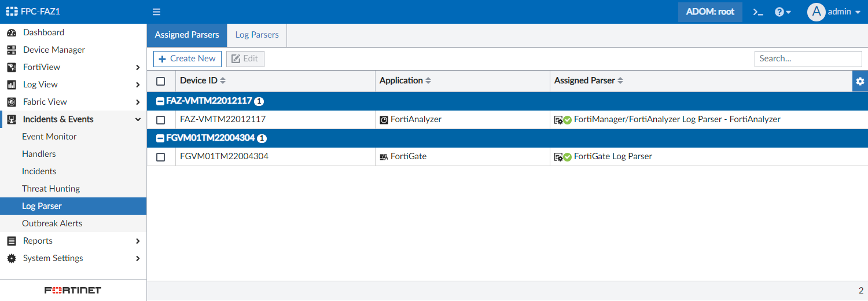Click the Reports sidebar icon
Viewport: 868px width, 301px height.
(x=12, y=241)
